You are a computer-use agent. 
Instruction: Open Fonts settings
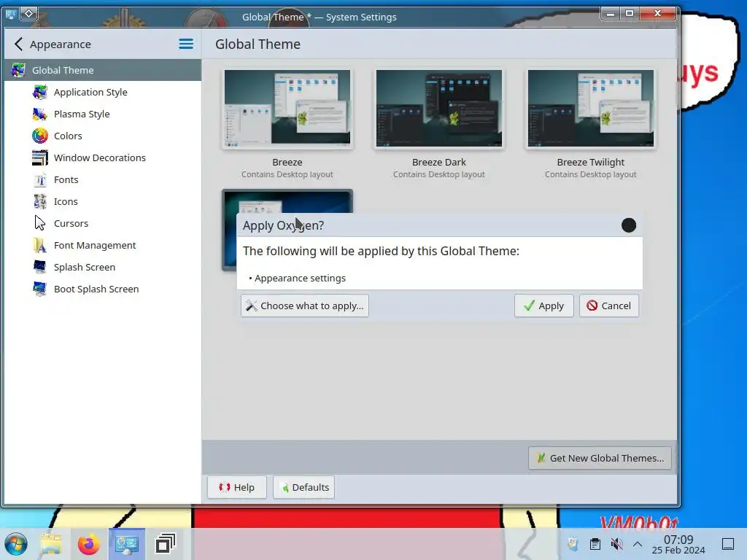tap(66, 179)
